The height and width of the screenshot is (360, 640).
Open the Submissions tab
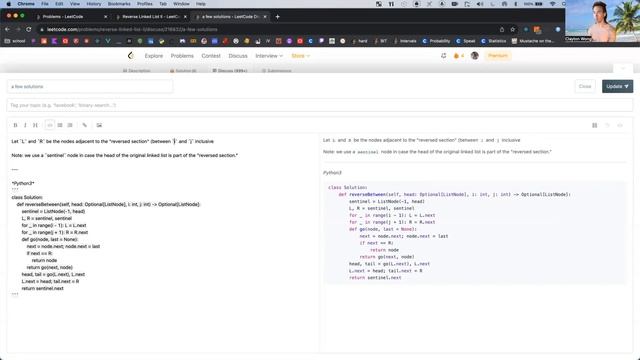pos(277,71)
